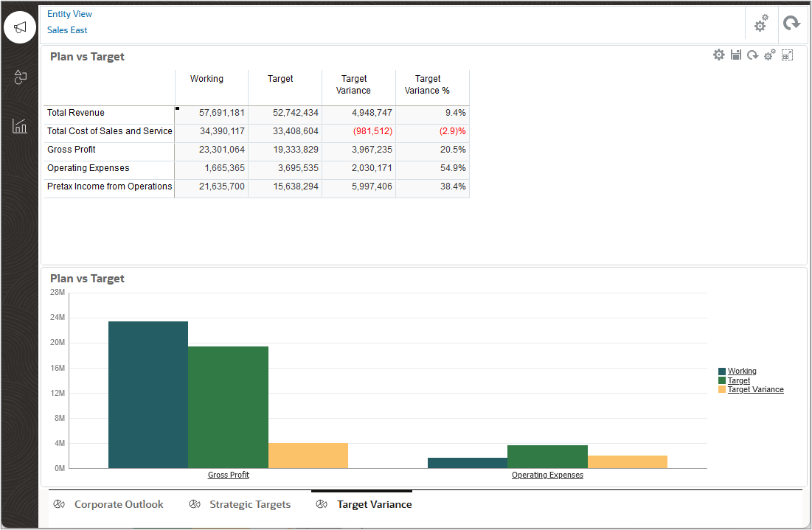Viewport: 812px width, 530px height.
Task: Click the Refresh icon at top right
Action: tap(792, 23)
